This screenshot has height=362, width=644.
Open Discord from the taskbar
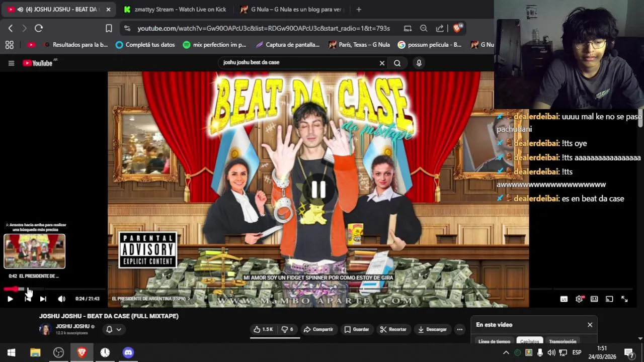tap(128, 352)
